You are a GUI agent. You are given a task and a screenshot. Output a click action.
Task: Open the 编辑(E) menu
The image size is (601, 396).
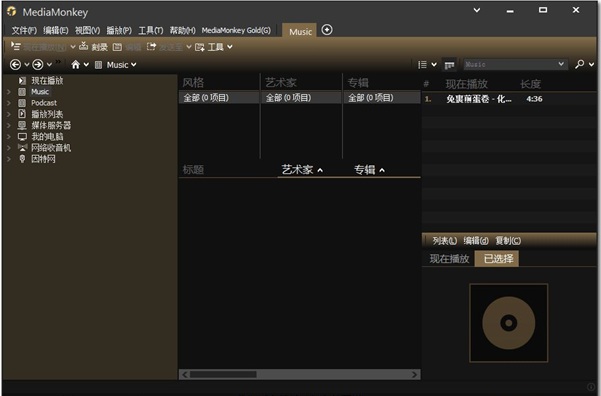(56, 30)
